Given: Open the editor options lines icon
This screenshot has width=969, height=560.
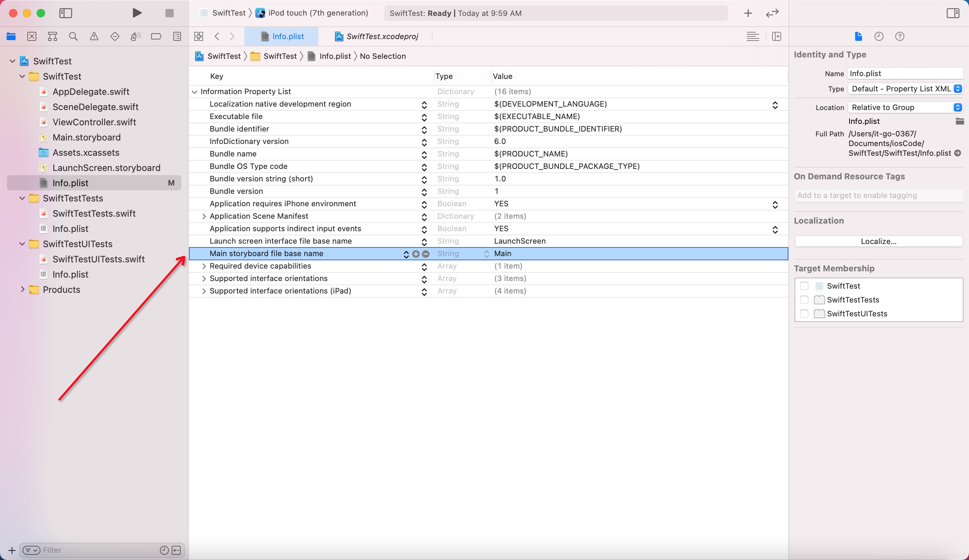Looking at the screenshot, I should pyautogui.click(x=753, y=37).
